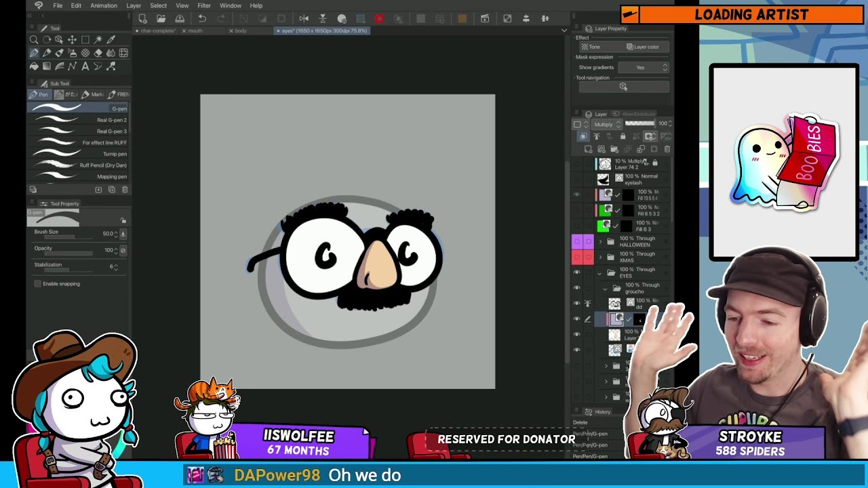Select the Move layer tool
The height and width of the screenshot is (488, 868).
(x=72, y=40)
